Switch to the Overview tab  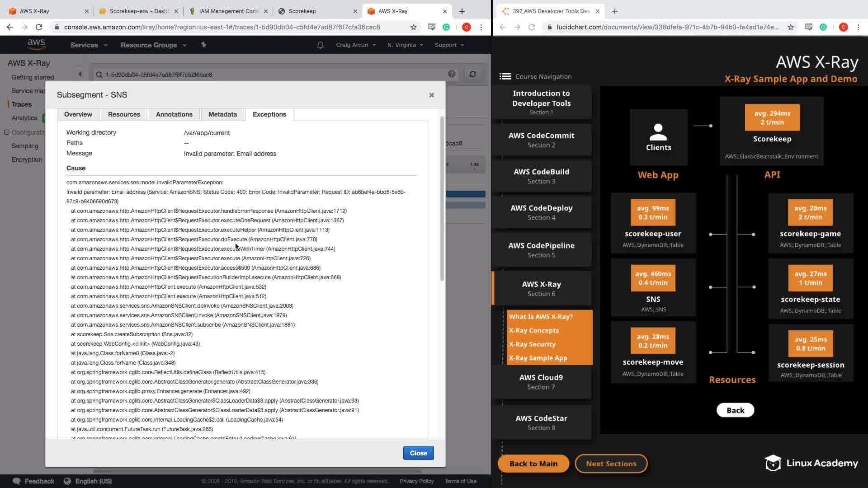tap(78, 114)
